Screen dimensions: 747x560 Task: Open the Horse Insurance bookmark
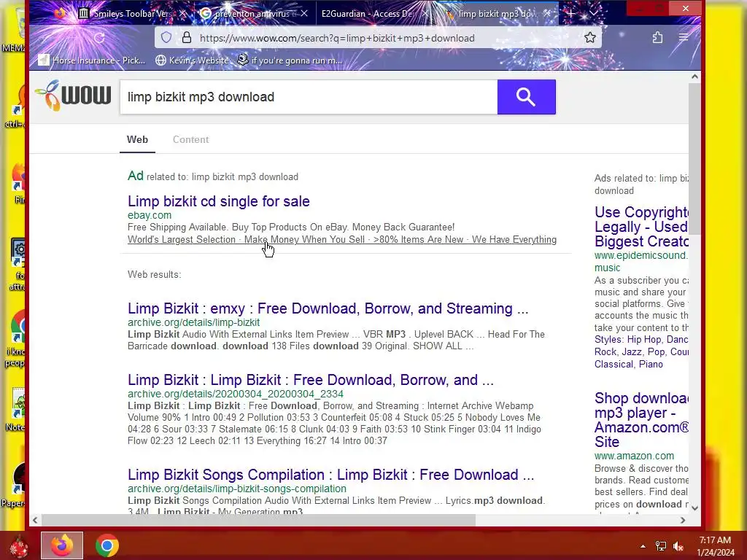[x=92, y=60]
